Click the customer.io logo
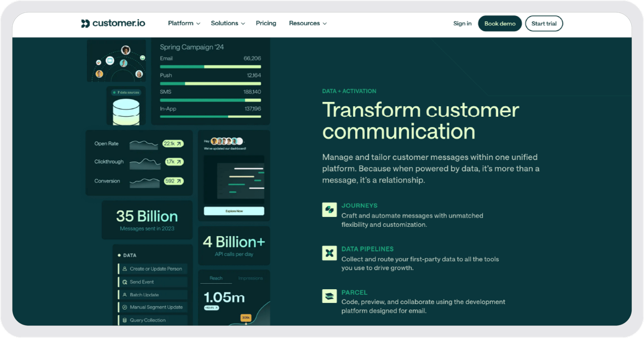The image size is (644, 338). click(113, 23)
